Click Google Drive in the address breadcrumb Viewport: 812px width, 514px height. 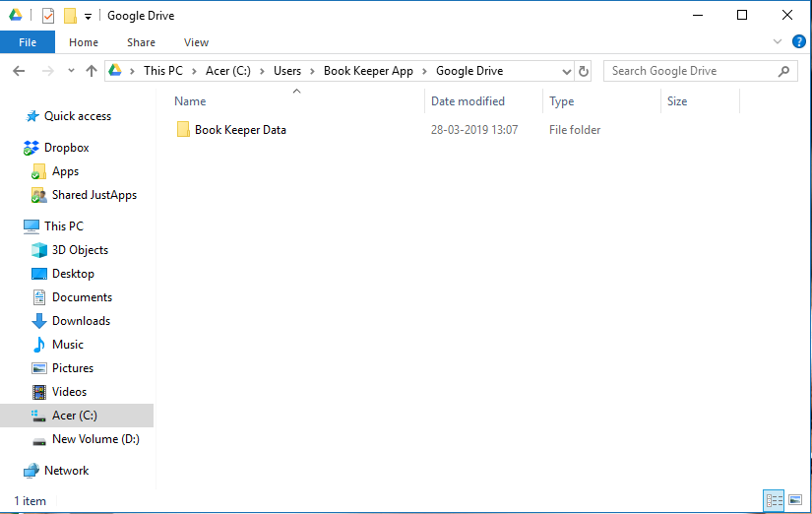pyautogui.click(x=469, y=71)
